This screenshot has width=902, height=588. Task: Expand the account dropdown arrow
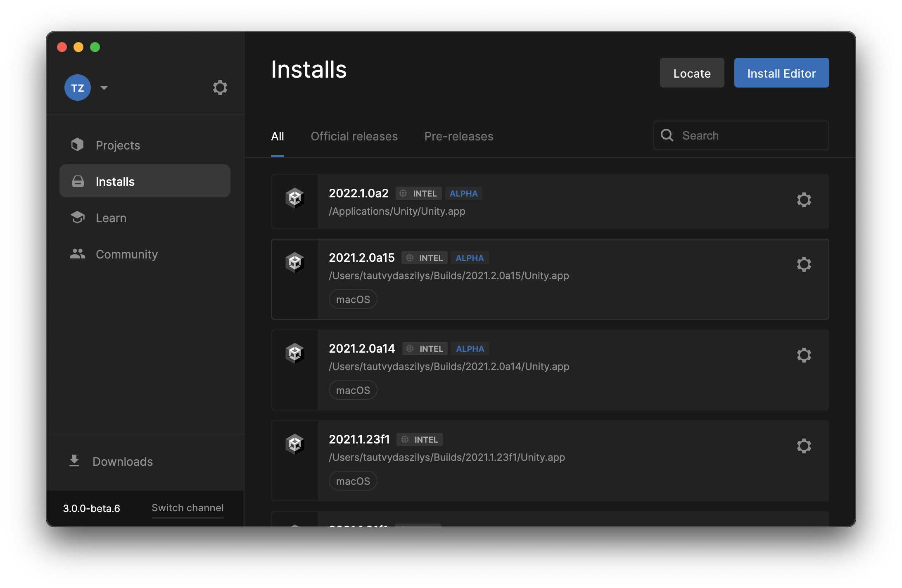[x=104, y=88]
